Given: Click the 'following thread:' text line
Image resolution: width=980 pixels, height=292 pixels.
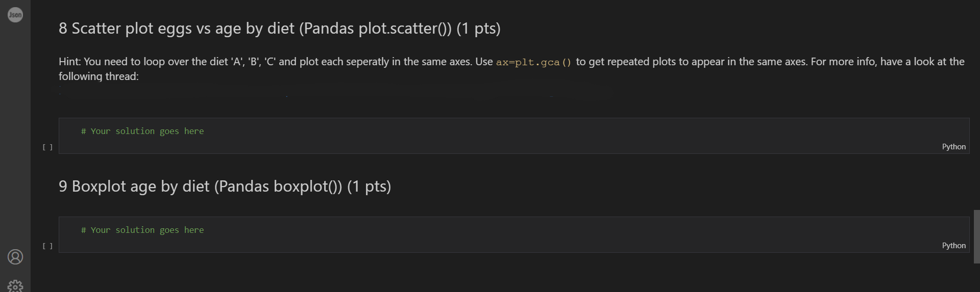Looking at the screenshot, I should point(99,76).
